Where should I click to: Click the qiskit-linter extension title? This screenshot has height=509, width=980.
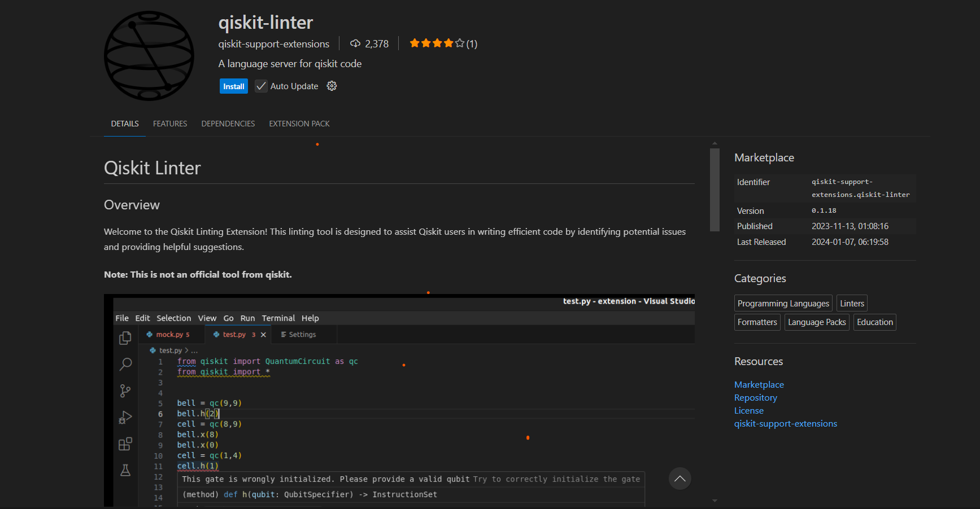click(265, 23)
